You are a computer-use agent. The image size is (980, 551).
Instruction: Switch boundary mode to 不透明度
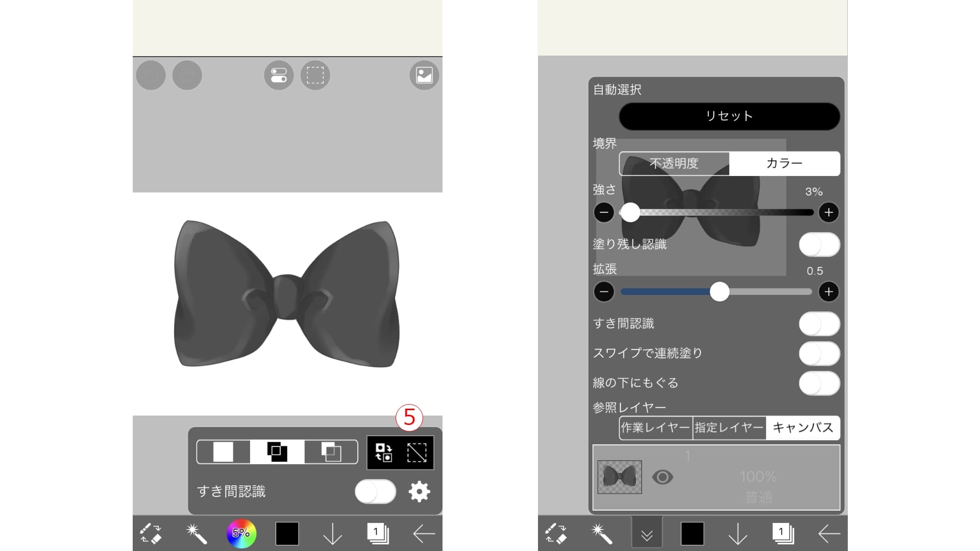point(674,164)
